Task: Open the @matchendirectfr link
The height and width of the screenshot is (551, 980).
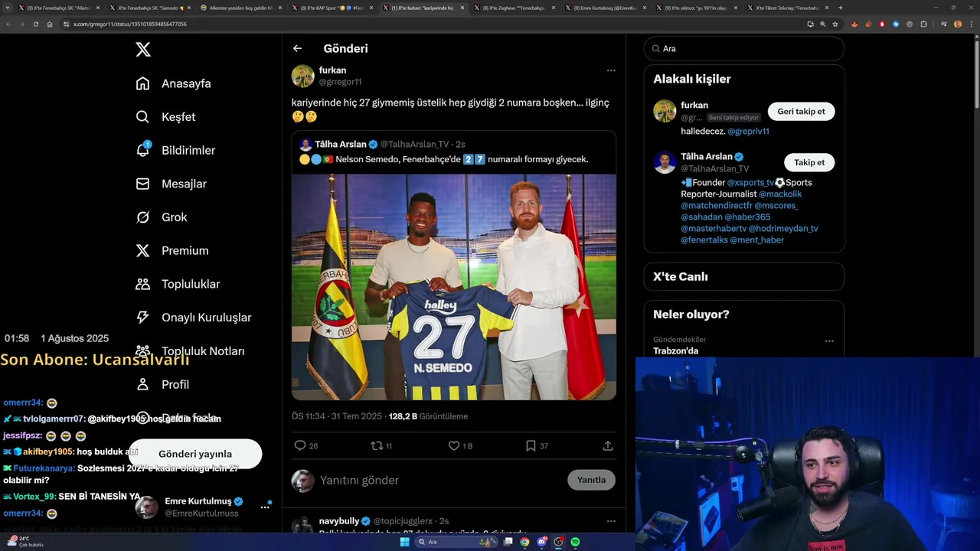Action: [716, 206]
